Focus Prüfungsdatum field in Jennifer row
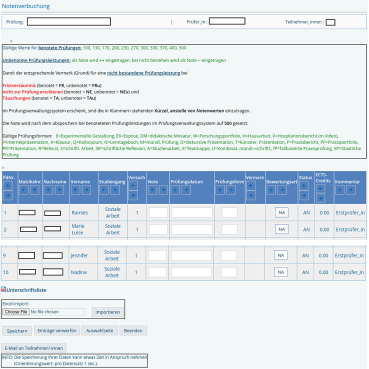This screenshot has width=369, height=369. click(191, 256)
